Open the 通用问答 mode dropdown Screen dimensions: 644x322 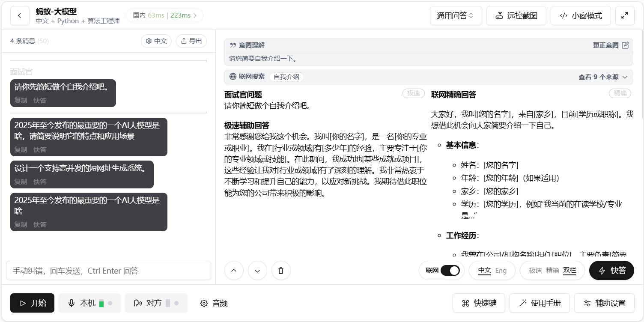click(x=456, y=15)
